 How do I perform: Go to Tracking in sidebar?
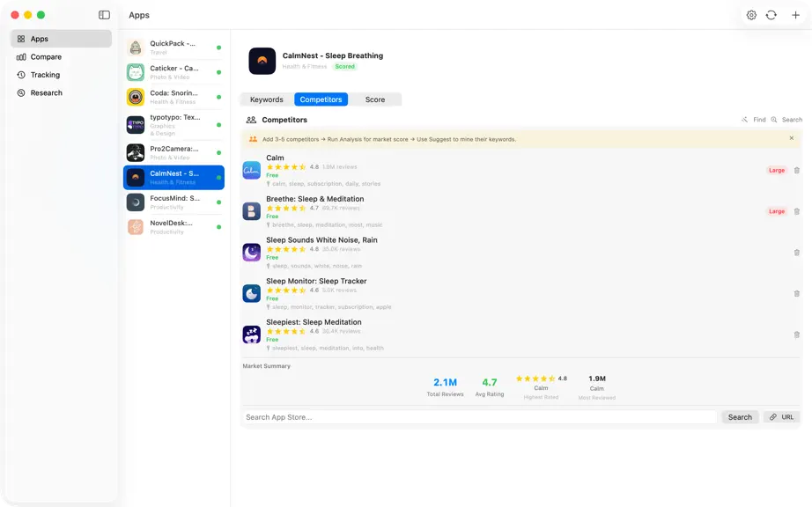pyautogui.click(x=61, y=75)
